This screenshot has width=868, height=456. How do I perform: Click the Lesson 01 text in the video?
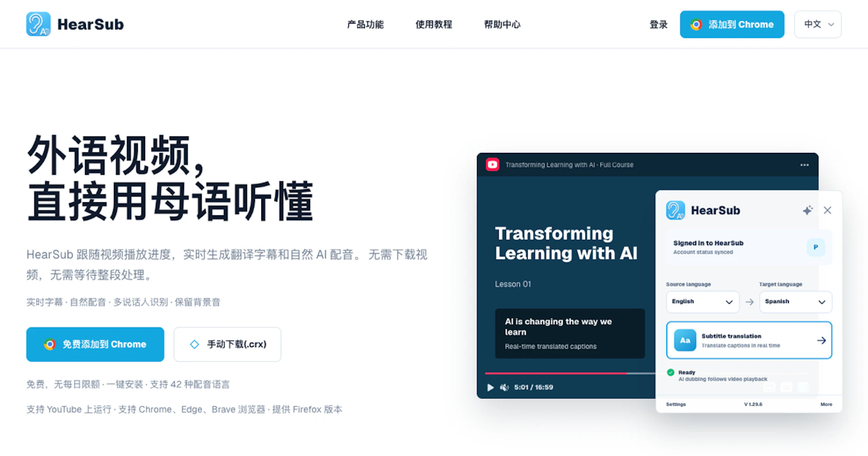point(513,284)
